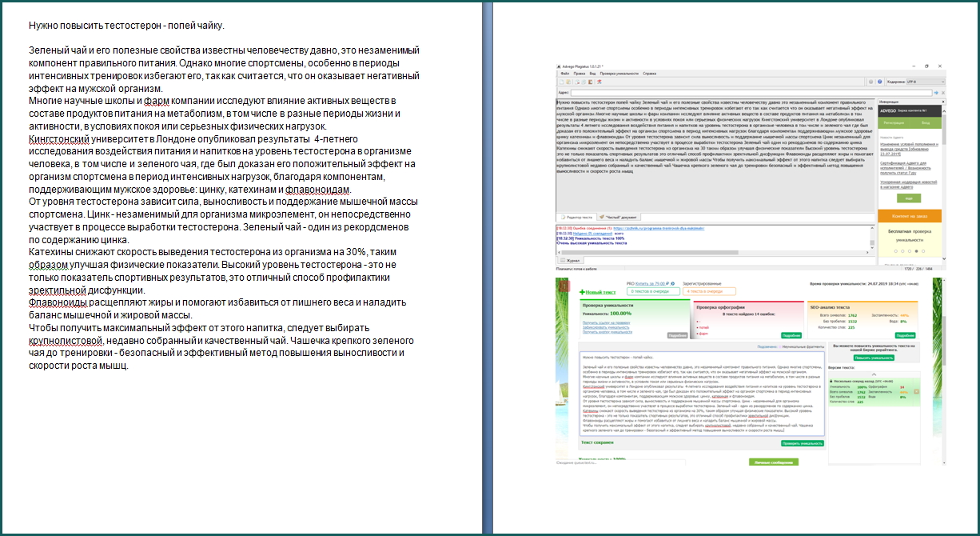Image resolution: width=980 pixels, height=536 pixels.
Task: Click gray Подробнее in Проверка уникальности block
Action: (678, 335)
